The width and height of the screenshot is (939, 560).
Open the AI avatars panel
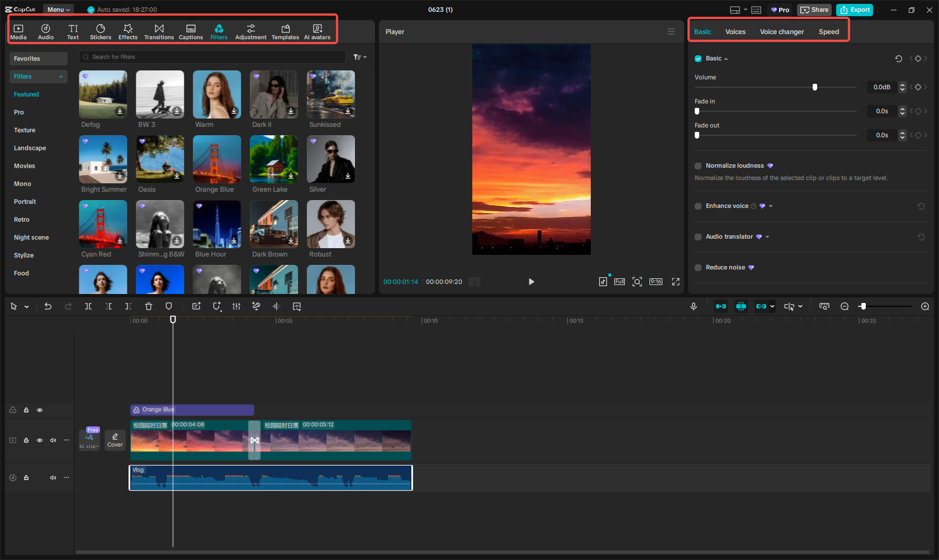(x=317, y=30)
